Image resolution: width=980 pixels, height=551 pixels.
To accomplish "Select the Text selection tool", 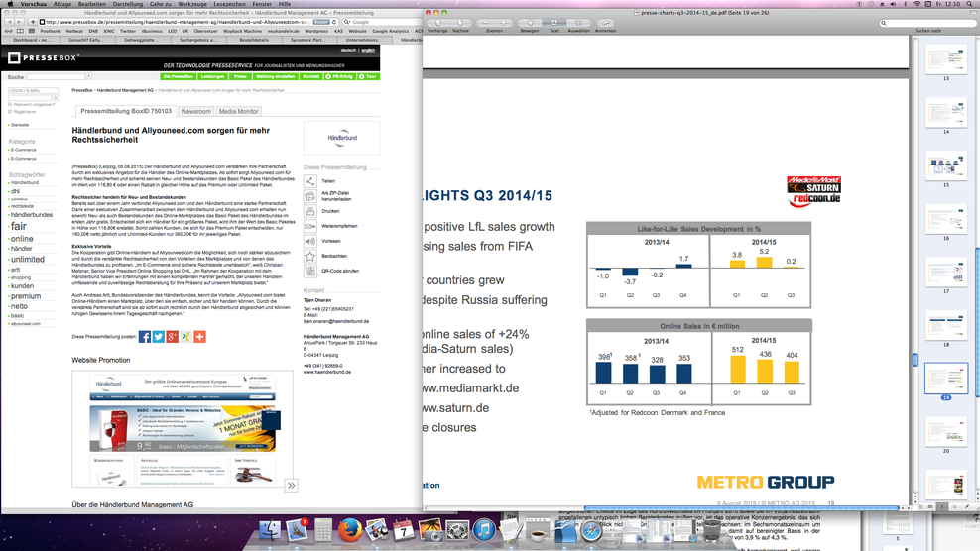I will [x=554, y=23].
